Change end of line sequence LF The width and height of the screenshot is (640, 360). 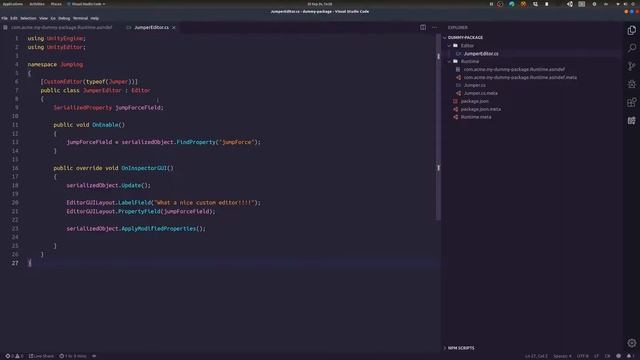[x=596, y=356]
